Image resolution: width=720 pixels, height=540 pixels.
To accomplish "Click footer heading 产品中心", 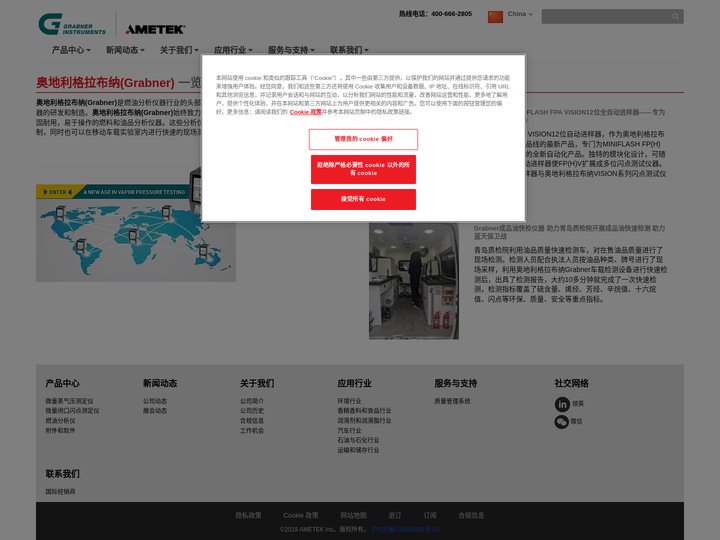I will pos(62,383).
